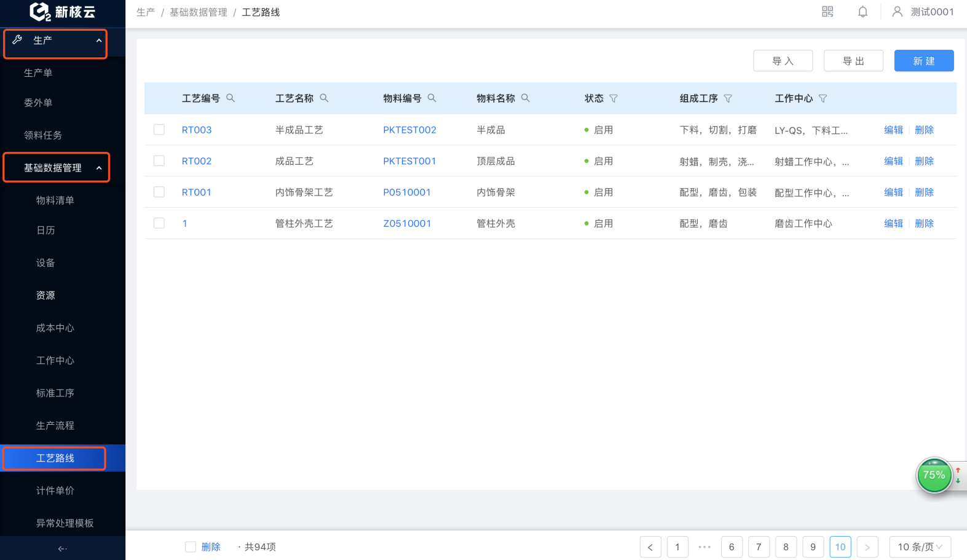
Task: Open 标准工序 menu item
Action: (x=55, y=393)
